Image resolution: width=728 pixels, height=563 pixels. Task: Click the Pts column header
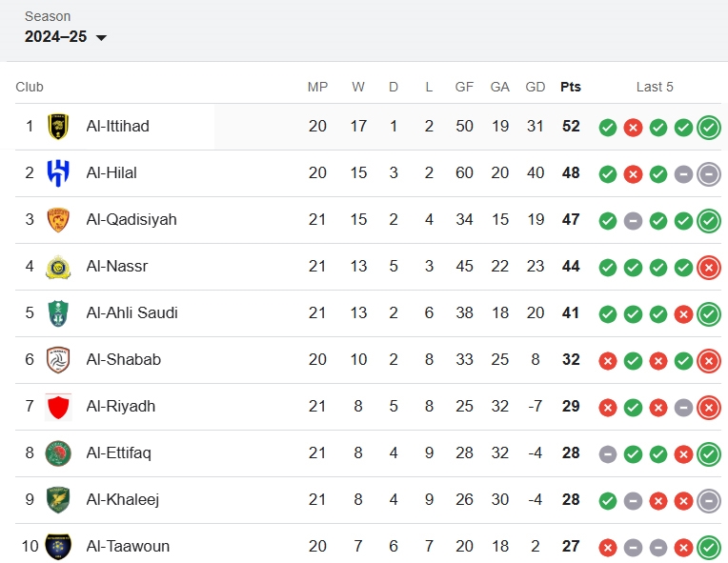(571, 87)
